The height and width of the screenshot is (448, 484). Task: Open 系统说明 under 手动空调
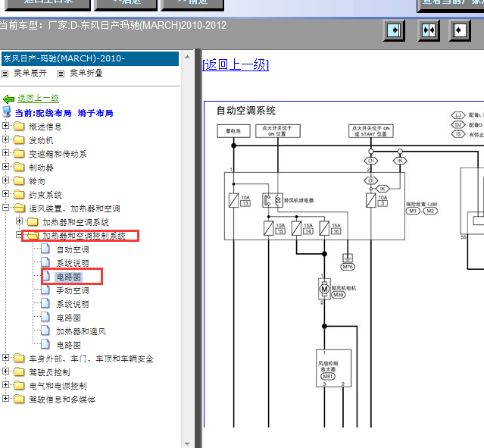pyautogui.click(x=73, y=304)
